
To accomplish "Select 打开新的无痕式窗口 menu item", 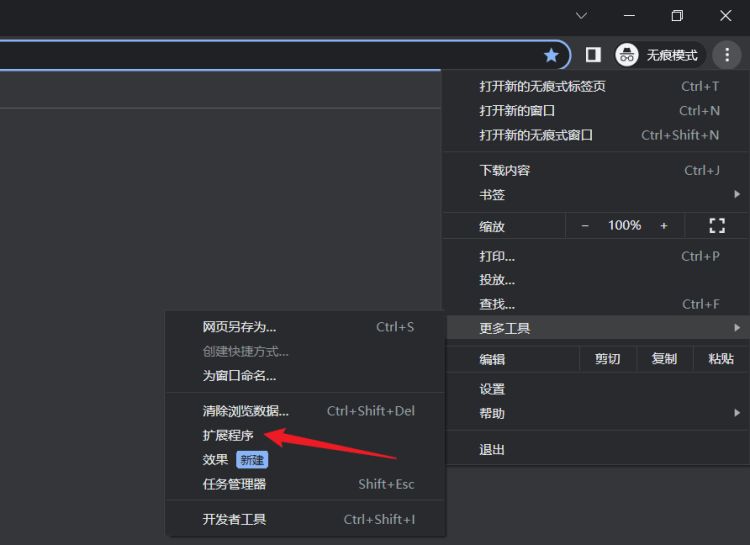I will (596, 135).
